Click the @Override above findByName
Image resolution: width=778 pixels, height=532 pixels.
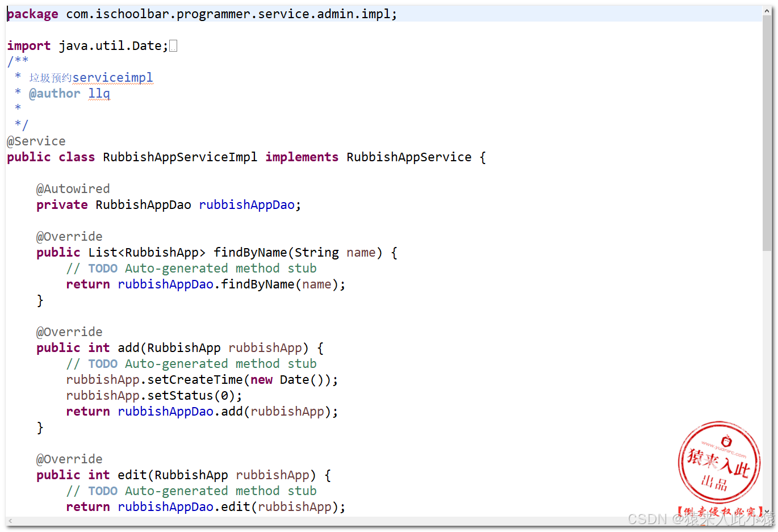(69, 237)
